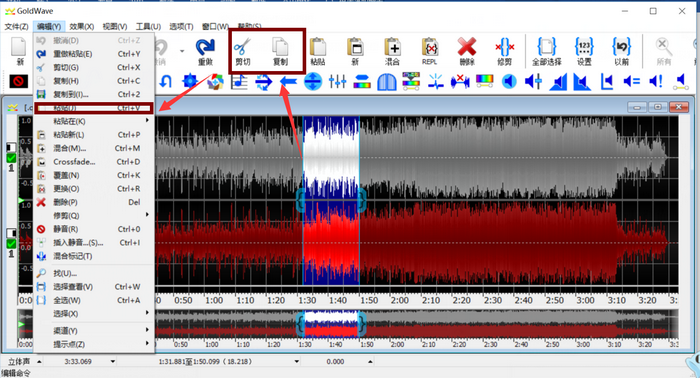Choose 插入静音...(S)... menu item
This screenshot has width=700, height=378.
94,242
